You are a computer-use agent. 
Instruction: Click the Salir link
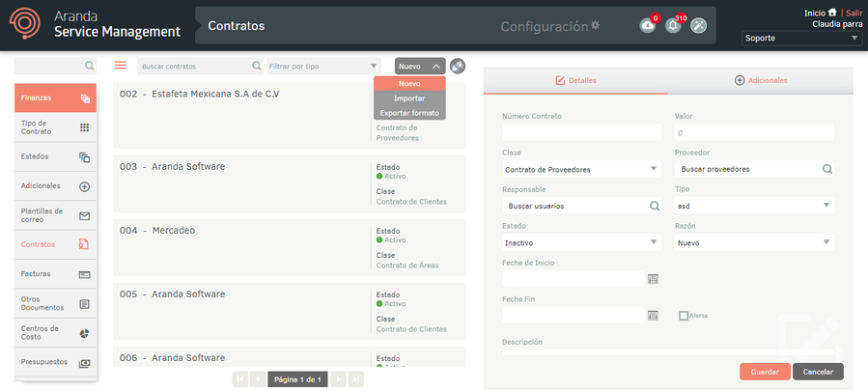click(x=854, y=13)
